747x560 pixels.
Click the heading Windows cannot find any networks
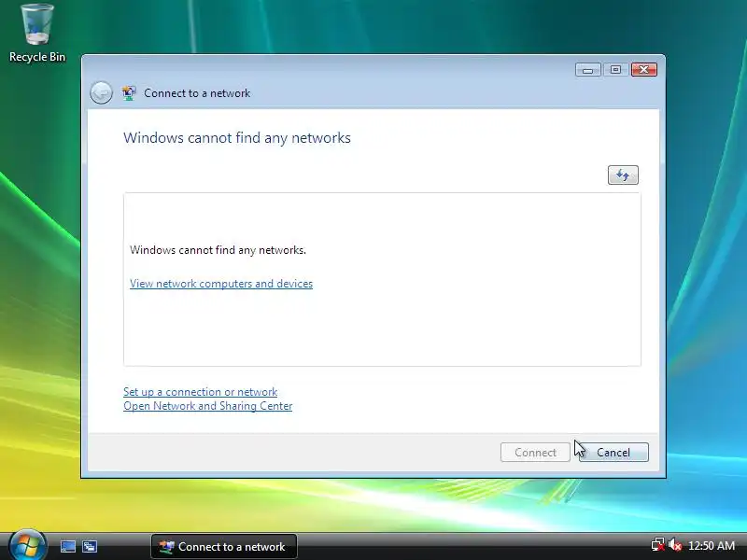[237, 138]
